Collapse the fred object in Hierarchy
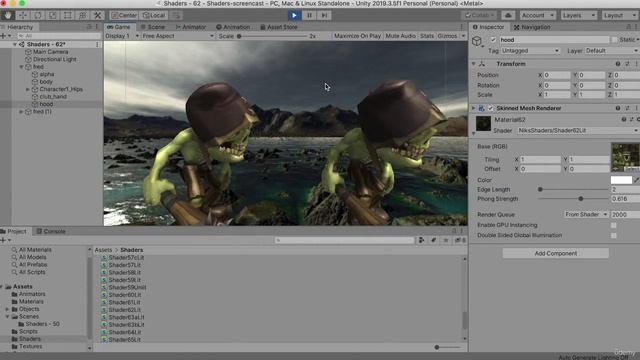The height and width of the screenshot is (360, 640). (22, 67)
